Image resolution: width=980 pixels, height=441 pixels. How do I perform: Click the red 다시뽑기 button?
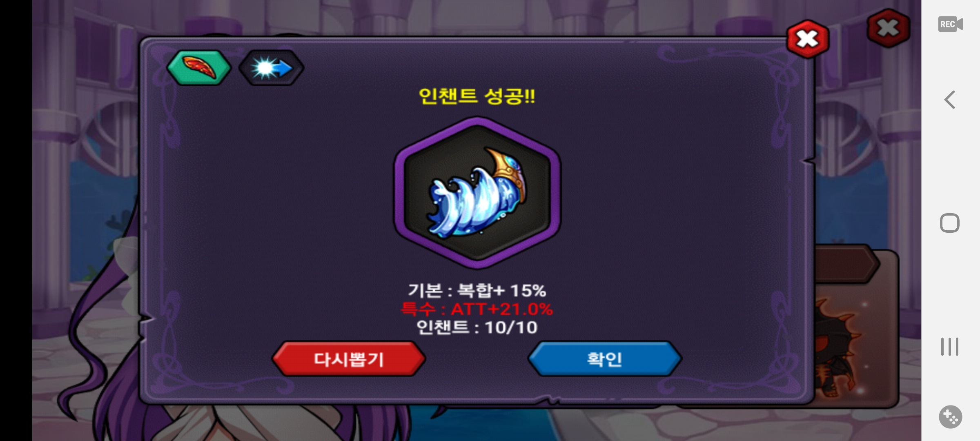(x=349, y=359)
